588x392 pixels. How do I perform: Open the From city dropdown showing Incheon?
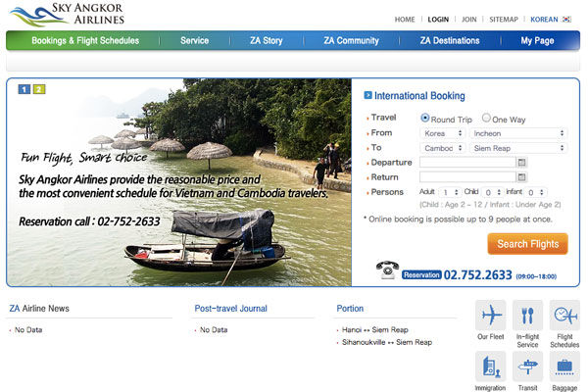[518, 133]
